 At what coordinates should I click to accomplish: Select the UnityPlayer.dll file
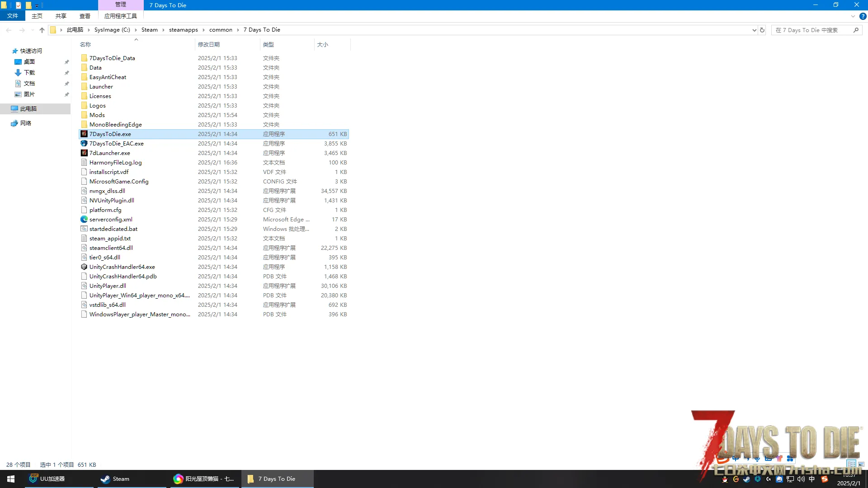[x=108, y=286]
